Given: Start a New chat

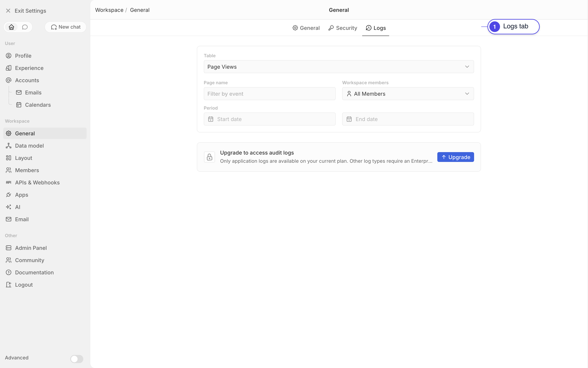Looking at the screenshot, I should (66, 27).
